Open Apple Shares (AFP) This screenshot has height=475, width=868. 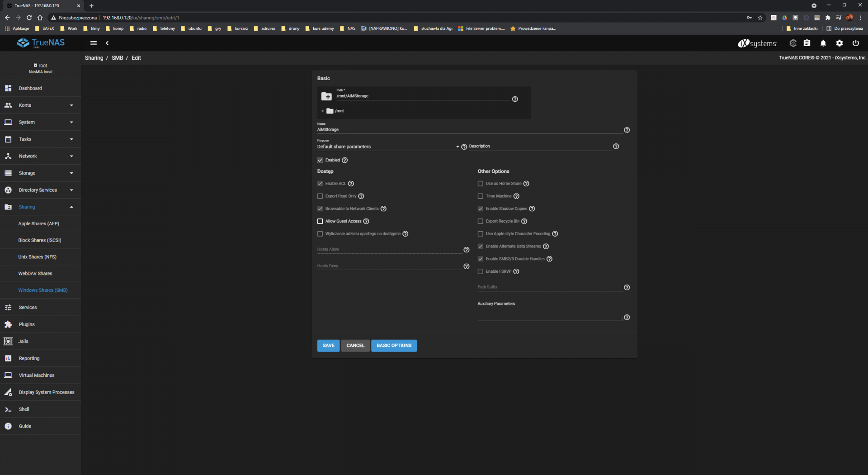click(41, 224)
